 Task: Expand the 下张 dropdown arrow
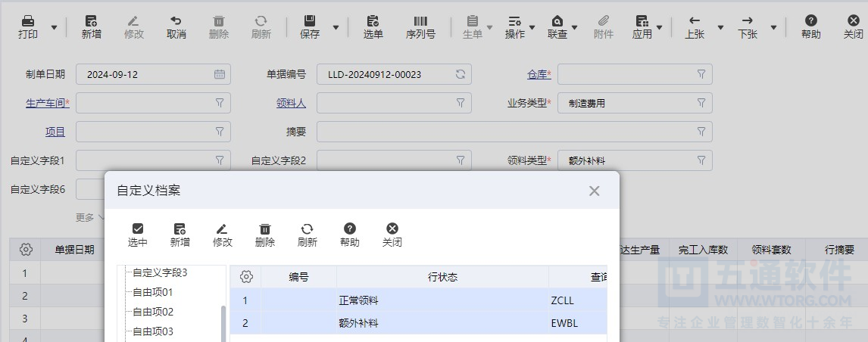(x=773, y=27)
